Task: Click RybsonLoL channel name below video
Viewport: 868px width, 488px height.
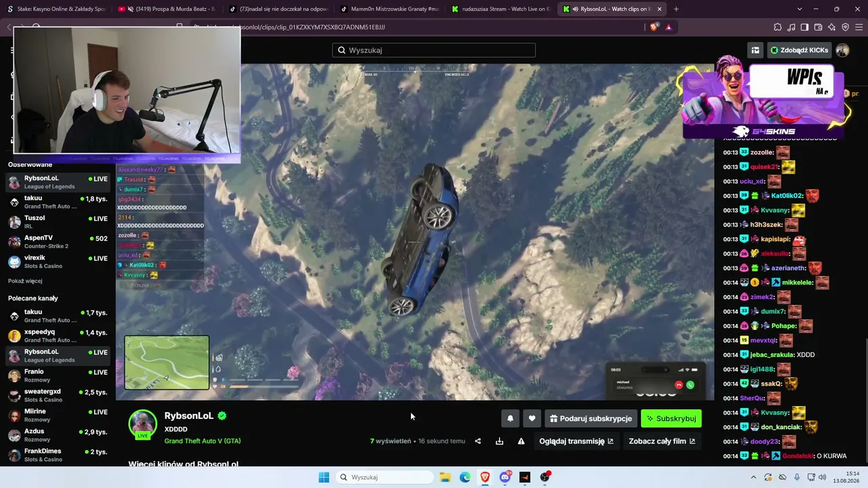Action: point(189,416)
